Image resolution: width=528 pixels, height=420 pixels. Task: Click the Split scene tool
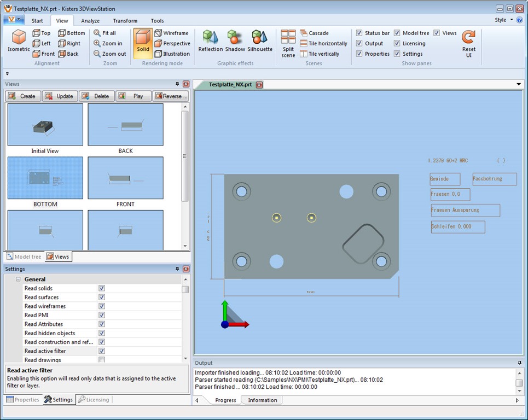click(x=288, y=44)
